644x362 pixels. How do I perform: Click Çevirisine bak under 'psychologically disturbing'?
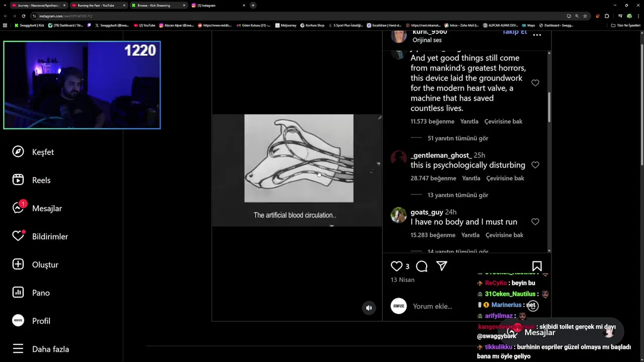click(x=505, y=178)
